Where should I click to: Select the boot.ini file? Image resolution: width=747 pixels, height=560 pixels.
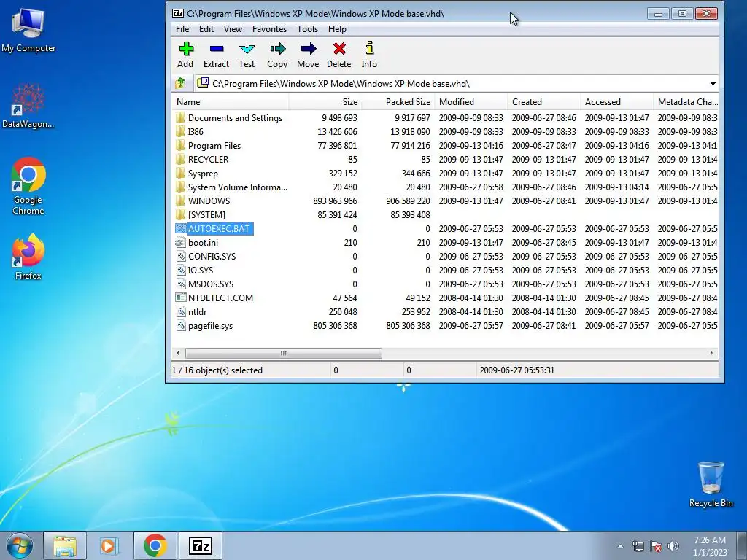pyautogui.click(x=197, y=242)
